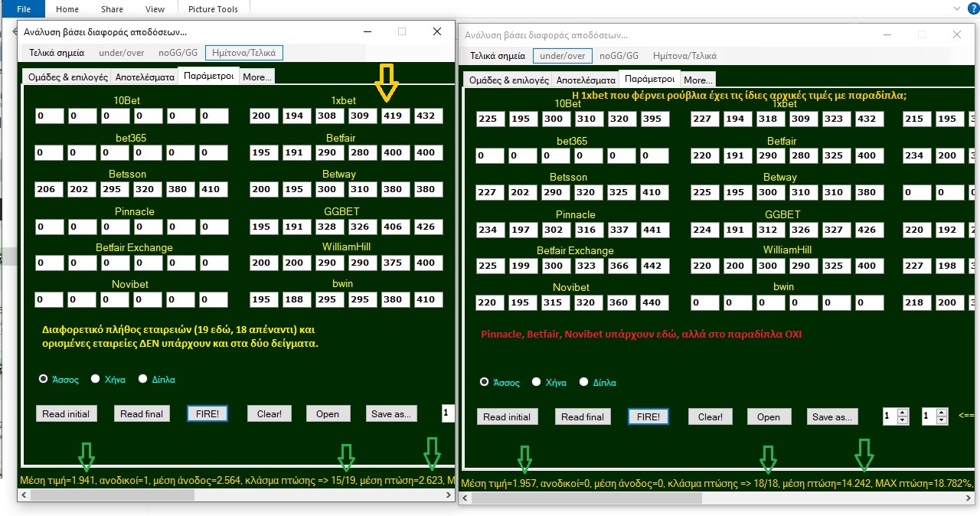The width and height of the screenshot is (980, 516).
Task: Click Save as... in the right window
Action: 831,416
